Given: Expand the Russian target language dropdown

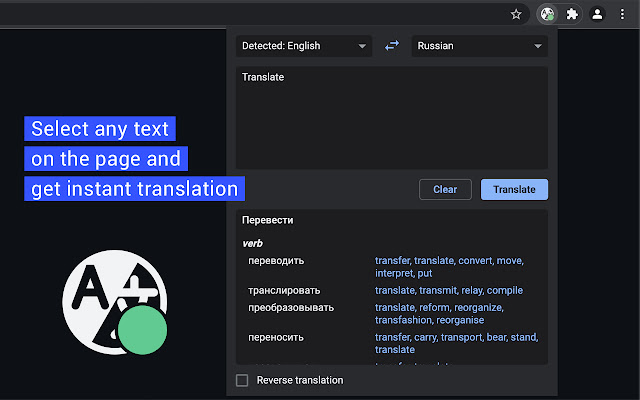Looking at the screenshot, I should tap(479, 46).
